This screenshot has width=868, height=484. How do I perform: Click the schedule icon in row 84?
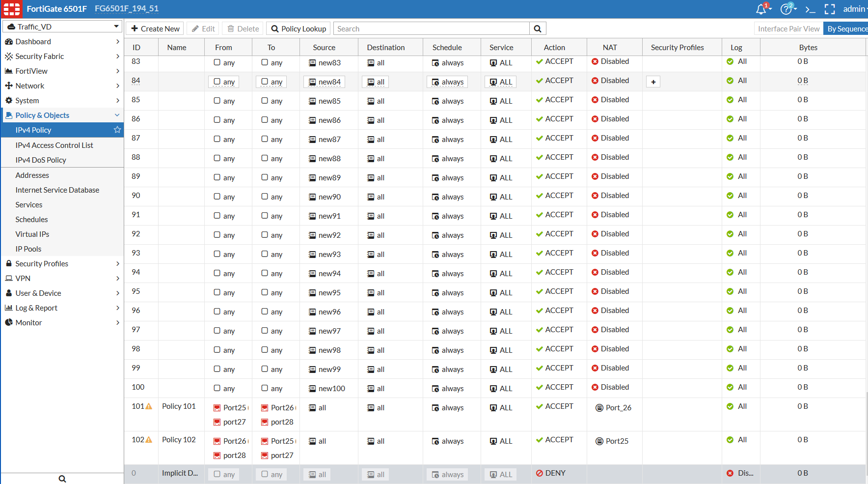[x=435, y=82]
